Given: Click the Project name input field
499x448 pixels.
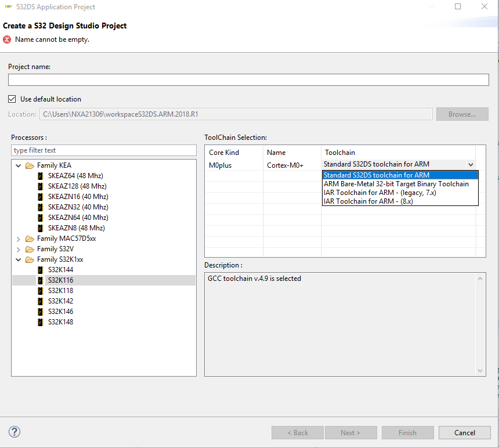Looking at the screenshot, I should tap(248, 80).
